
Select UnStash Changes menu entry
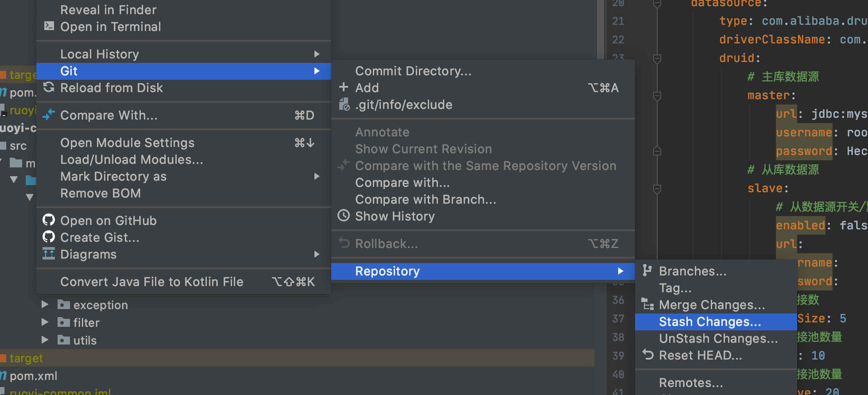pos(718,339)
